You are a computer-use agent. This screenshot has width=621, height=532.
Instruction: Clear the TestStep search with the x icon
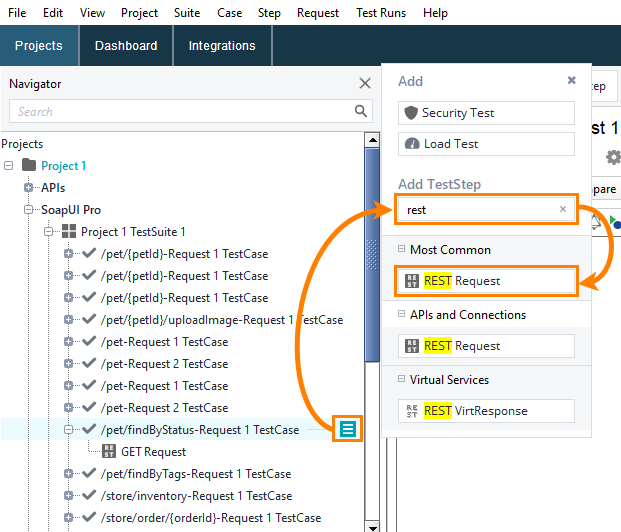(562, 209)
